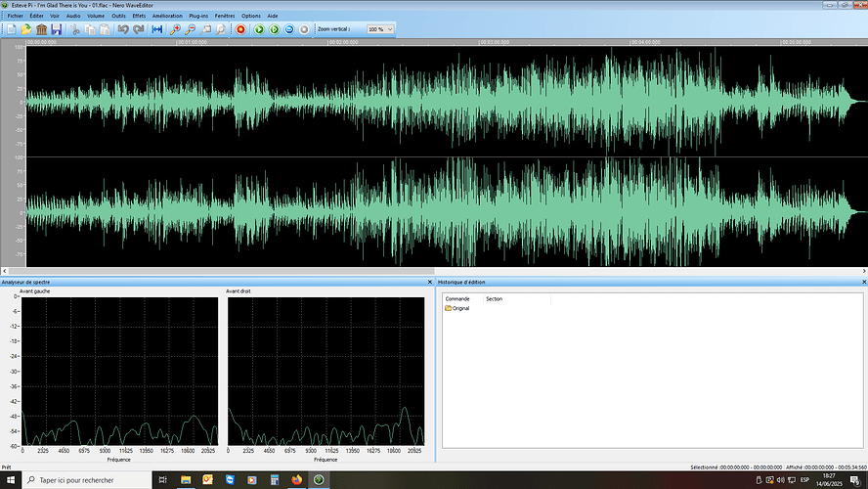Viewport: 868px width, 489px height.
Task: Open an audio file with the folder icon
Action: tap(26, 29)
